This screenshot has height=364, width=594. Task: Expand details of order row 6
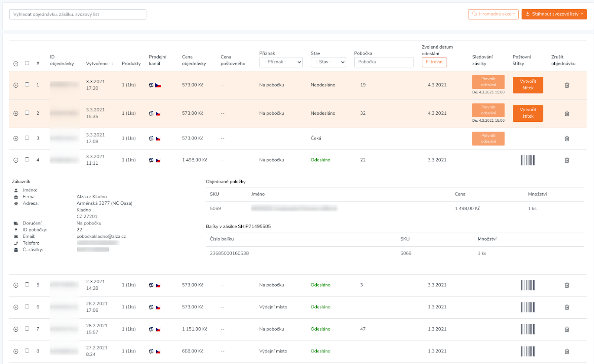coord(16,307)
